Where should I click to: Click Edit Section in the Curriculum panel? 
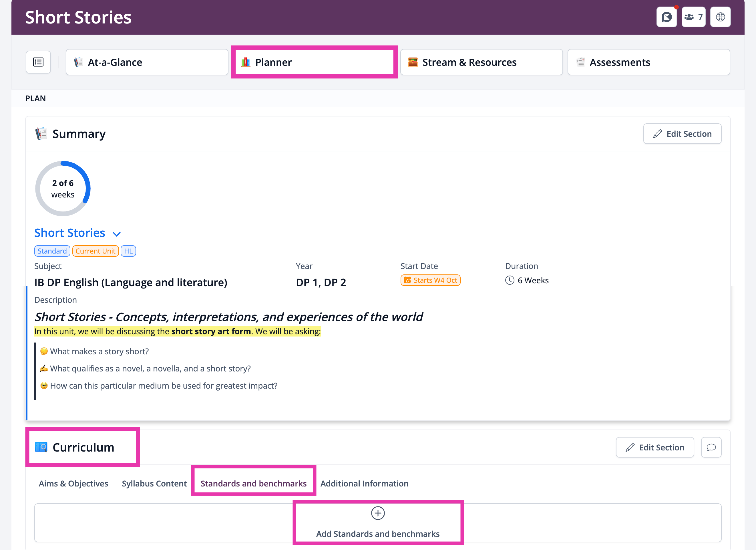(655, 447)
